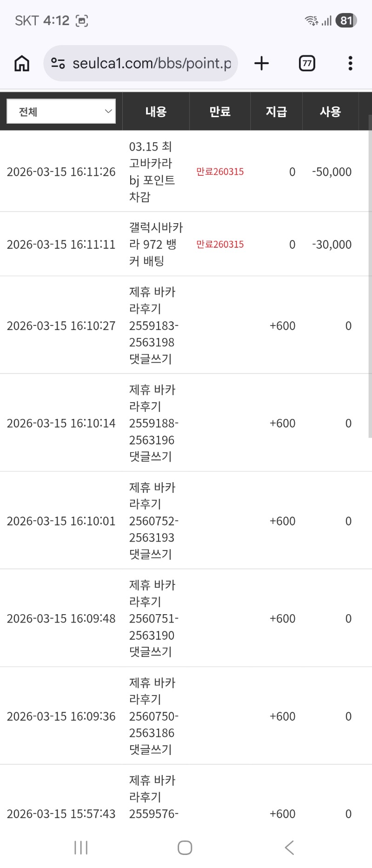Open the 03.15 최고바카라 bj 포인트 차감 entry
This screenshot has height=868, width=372.
(152, 172)
